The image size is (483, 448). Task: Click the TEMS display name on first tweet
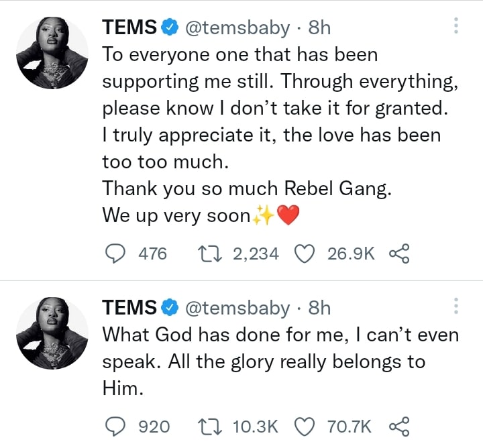[129, 27]
